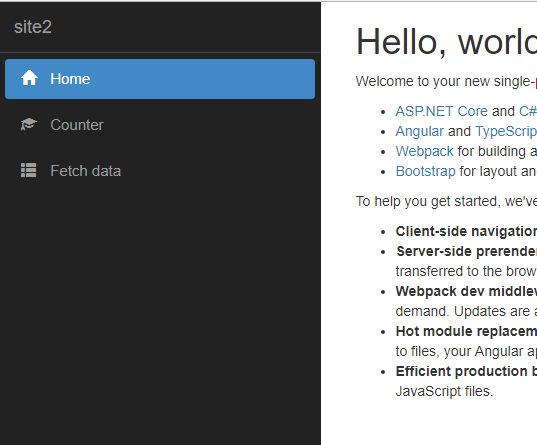Follow the ASP.NET Core link

point(441,111)
